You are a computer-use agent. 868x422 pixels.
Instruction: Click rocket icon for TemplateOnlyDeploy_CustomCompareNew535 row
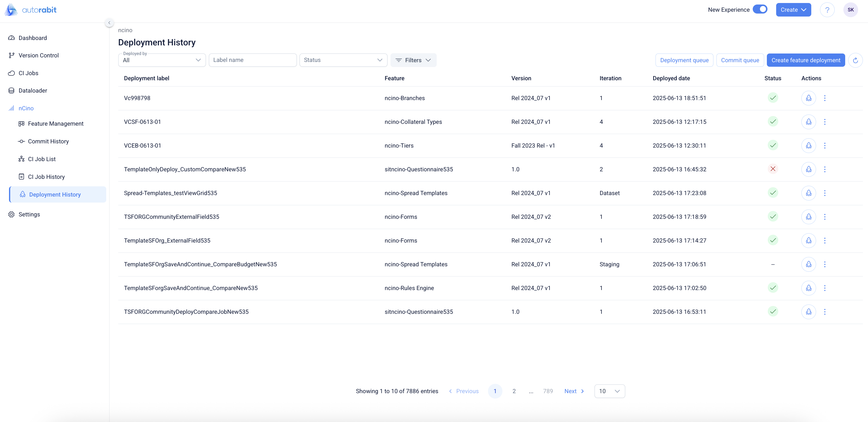[808, 169]
